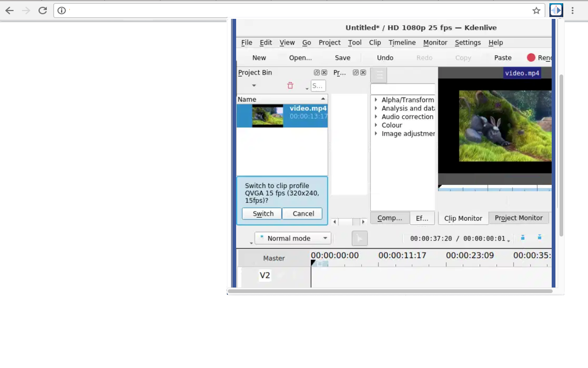
Task: Close the Project Bin panel
Action: coord(324,73)
